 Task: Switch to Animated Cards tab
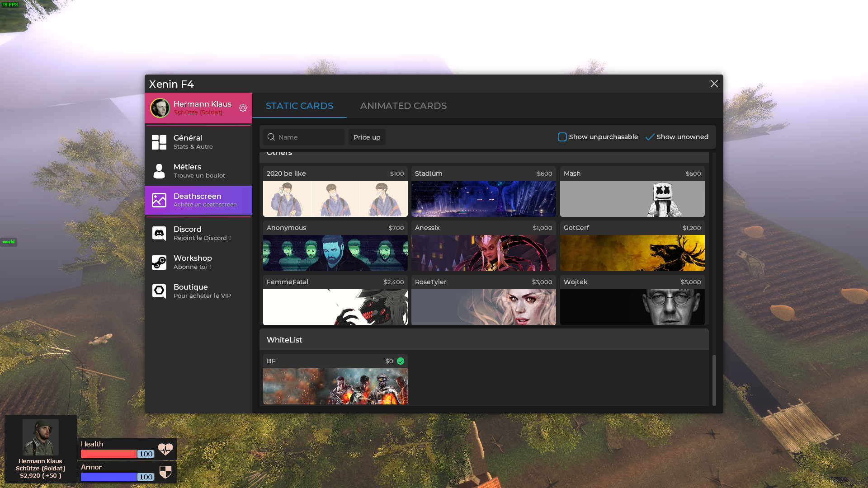[x=403, y=106]
